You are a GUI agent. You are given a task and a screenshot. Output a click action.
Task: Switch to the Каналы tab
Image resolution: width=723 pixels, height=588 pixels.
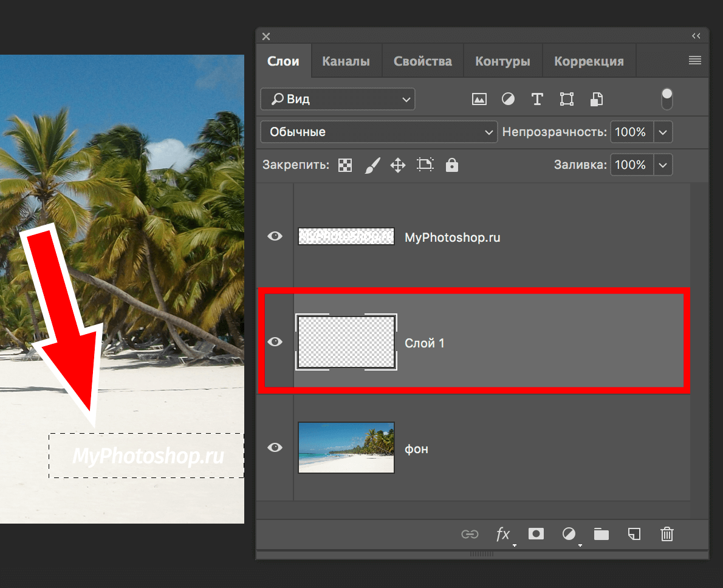click(346, 61)
